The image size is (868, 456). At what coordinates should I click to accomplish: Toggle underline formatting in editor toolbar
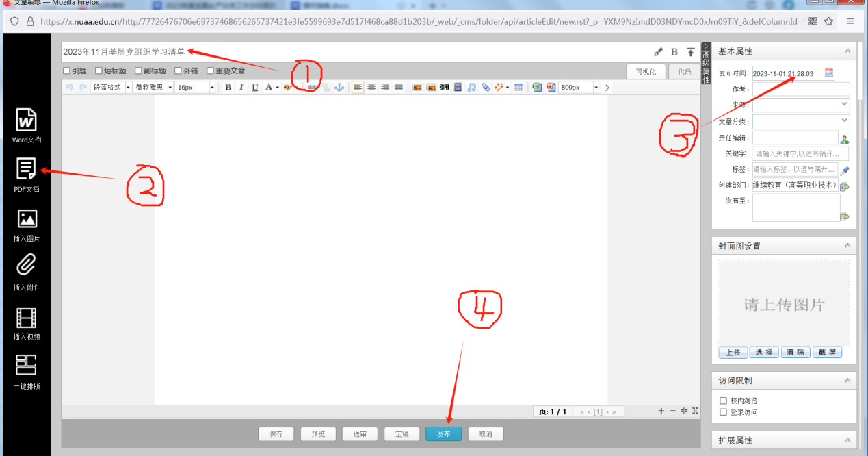254,87
